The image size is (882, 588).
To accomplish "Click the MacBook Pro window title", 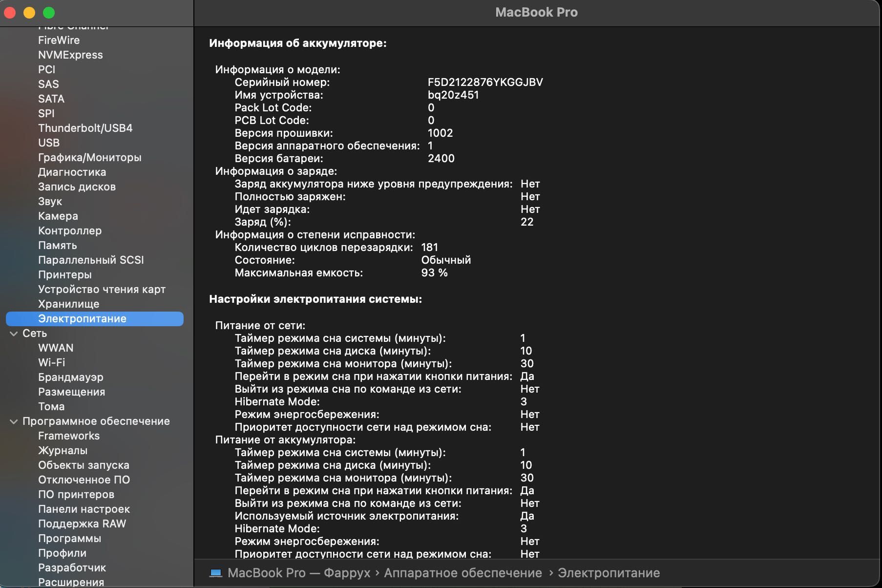I will pos(536,12).
